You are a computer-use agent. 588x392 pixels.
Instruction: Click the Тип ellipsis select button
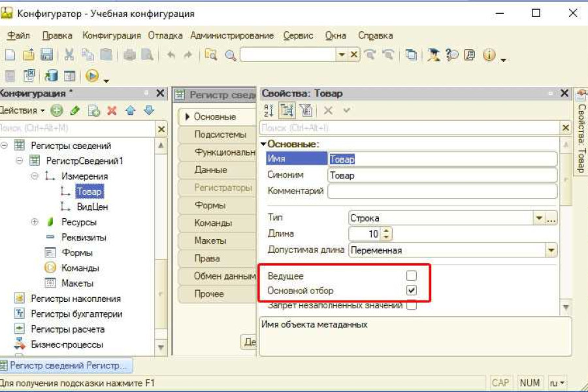coord(551,218)
